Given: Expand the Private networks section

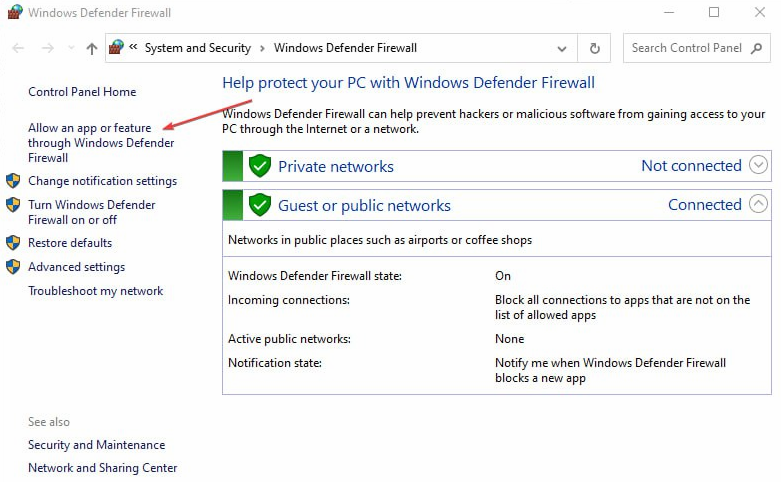Looking at the screenshot, I should 758,166.
